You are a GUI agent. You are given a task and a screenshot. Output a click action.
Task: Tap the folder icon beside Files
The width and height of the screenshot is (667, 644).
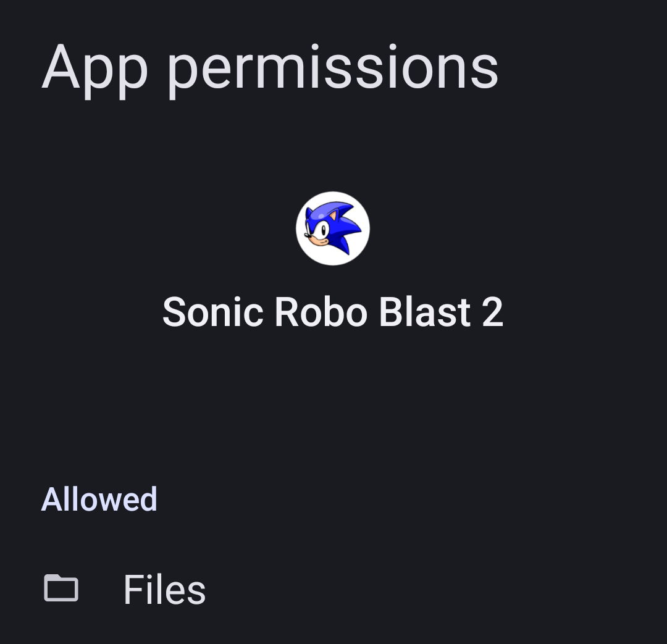61,588
